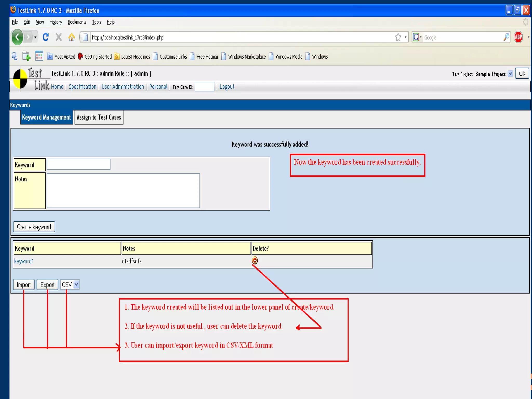Open the Tools menu
The height and width of the screenshot is (399, 532).
(96, 22)
